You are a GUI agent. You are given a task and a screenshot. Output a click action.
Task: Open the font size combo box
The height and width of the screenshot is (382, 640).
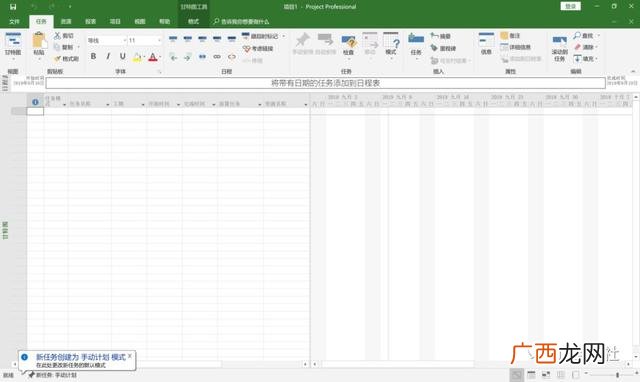coord(145,40)
